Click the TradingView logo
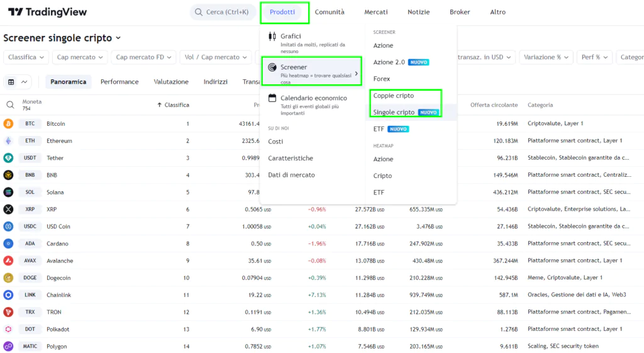The image size is (644, 353). point(47,12)
